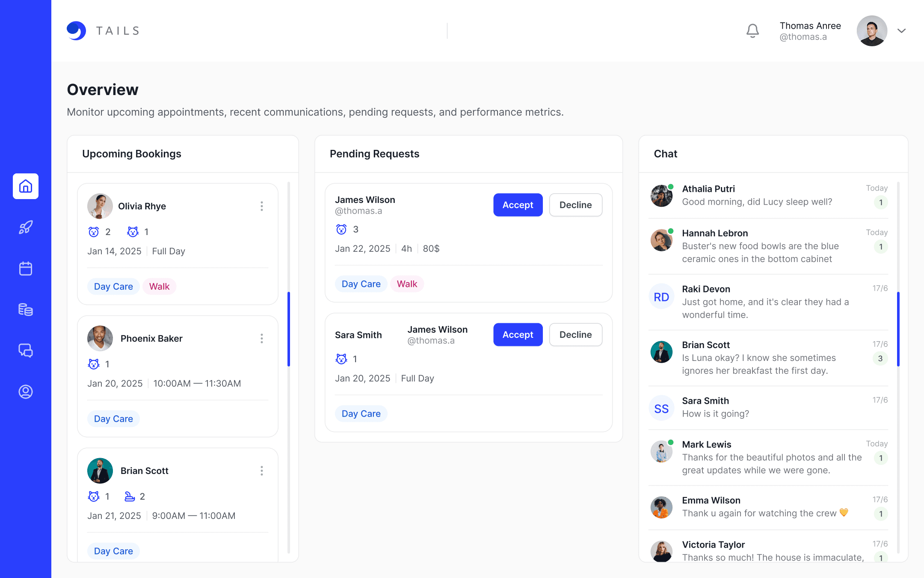Accept James Wilson's Jan 22 request
The width and height of the screenshot is (924, 578).
pyautogui.click(x=518, y=205)
